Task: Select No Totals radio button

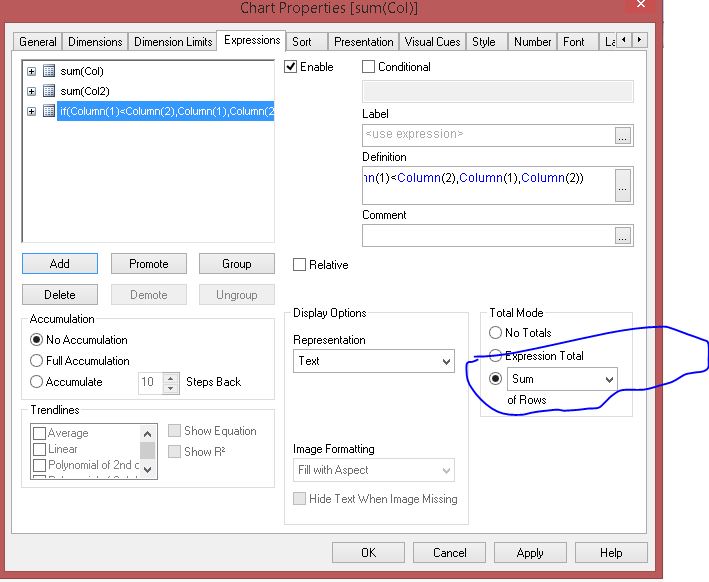Action: 496,333
